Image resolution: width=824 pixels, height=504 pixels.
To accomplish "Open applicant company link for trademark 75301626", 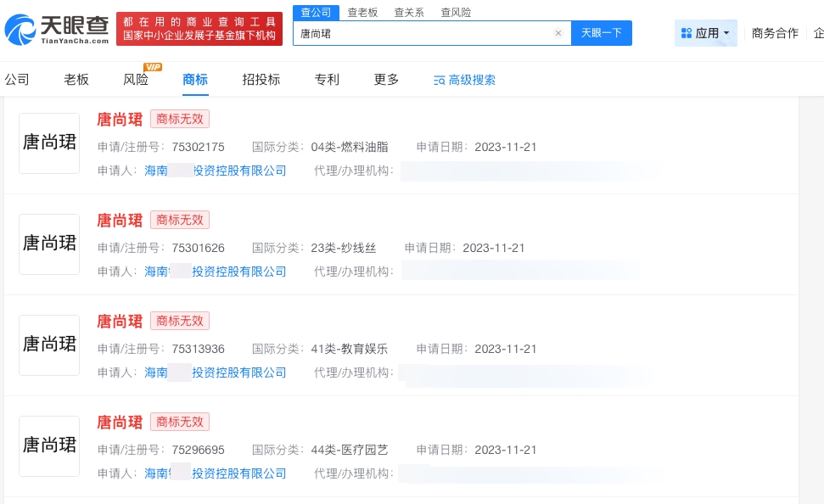I will (216, 272).
